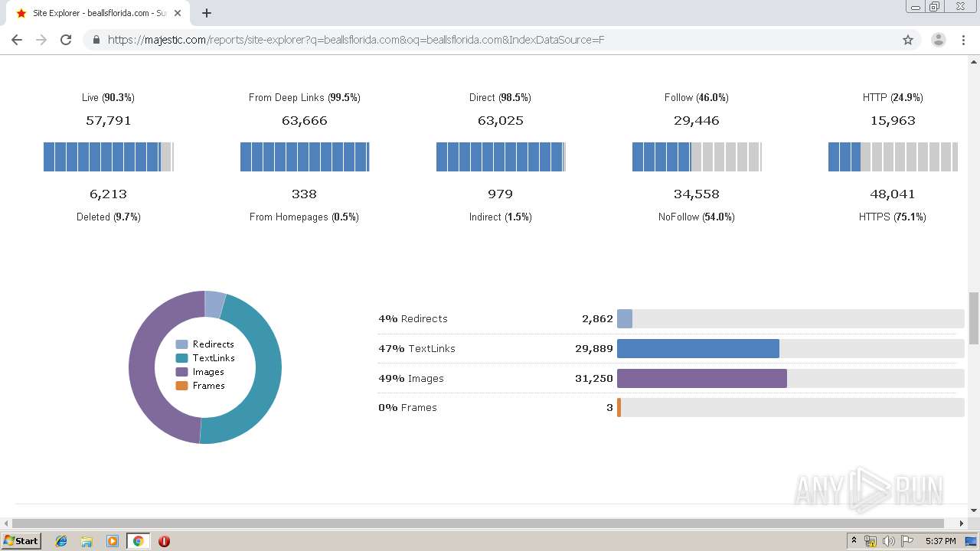Viewport: 980px width, 551px height.
Task: Click the Redirects count 2,862
Action: (x=597, y=318)
